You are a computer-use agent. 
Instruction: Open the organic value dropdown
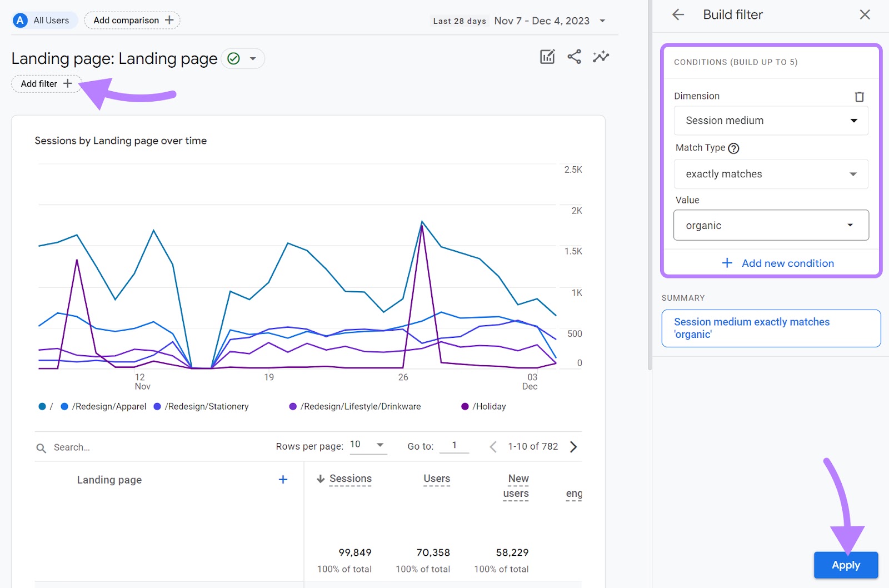[x=771, y=226]
